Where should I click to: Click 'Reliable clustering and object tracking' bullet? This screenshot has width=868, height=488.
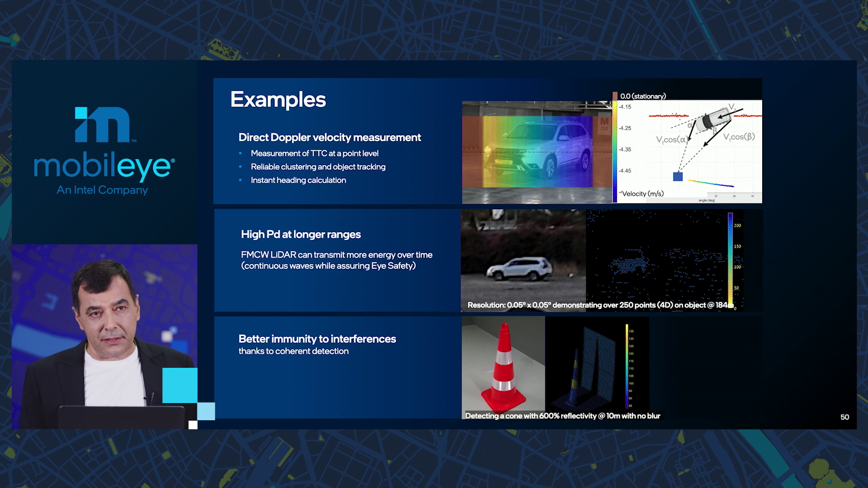click(318, 167)
